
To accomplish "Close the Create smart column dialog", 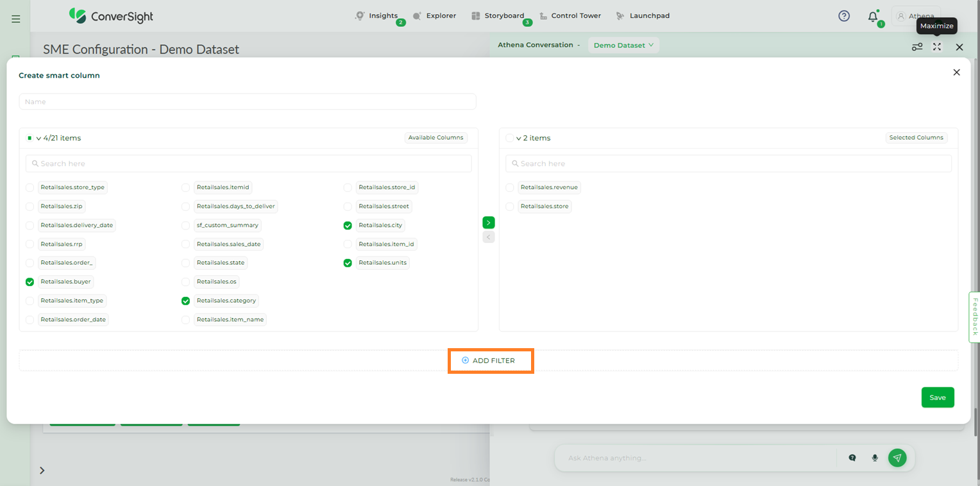I will click(x=956, y=72).
